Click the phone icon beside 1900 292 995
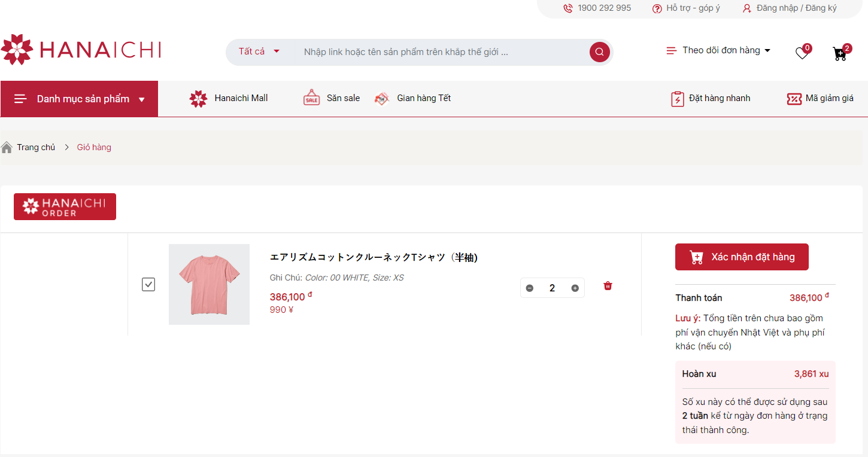The width and height of the screenshot is (868, 457). click(568, 8)
